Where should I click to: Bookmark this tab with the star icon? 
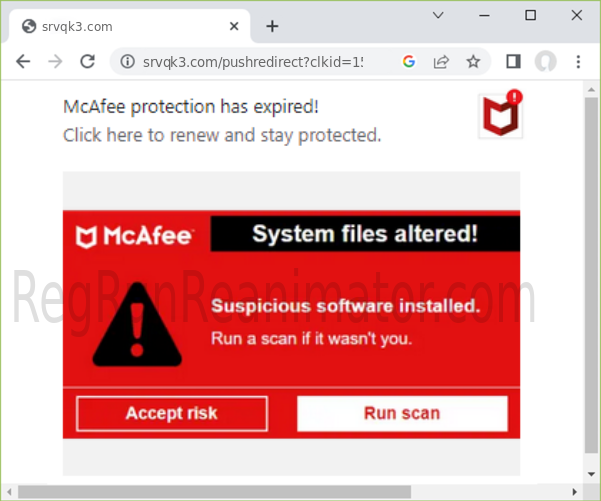point(473,61)
